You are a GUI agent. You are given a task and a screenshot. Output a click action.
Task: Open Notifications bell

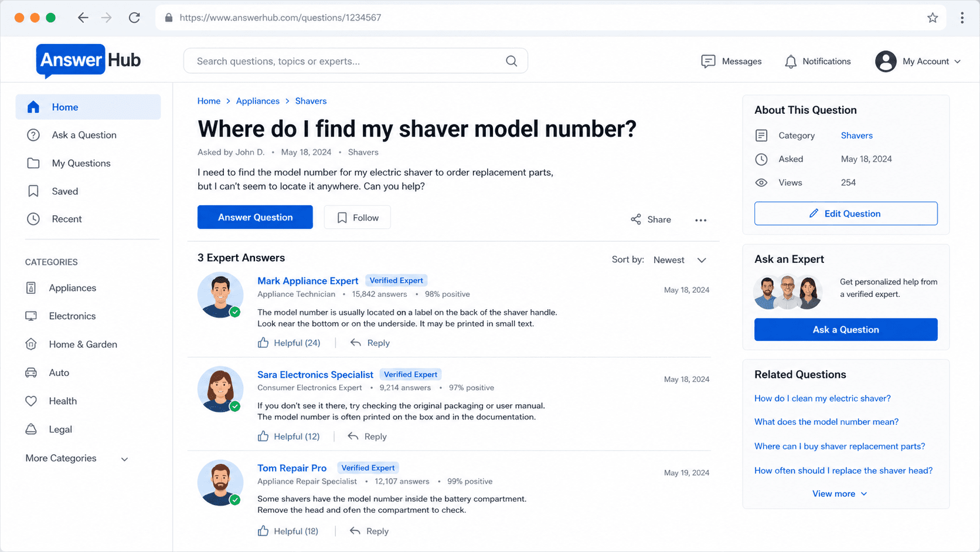point(817,61)
